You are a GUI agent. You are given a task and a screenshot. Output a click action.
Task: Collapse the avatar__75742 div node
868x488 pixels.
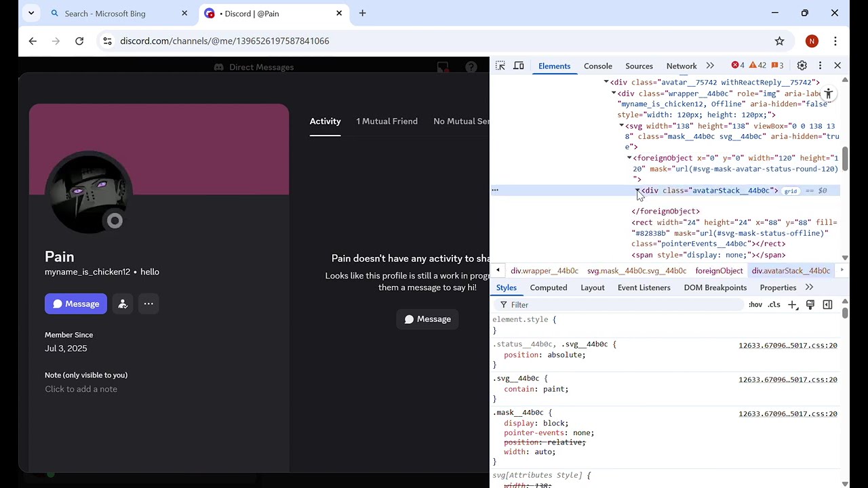coord(606,82)
